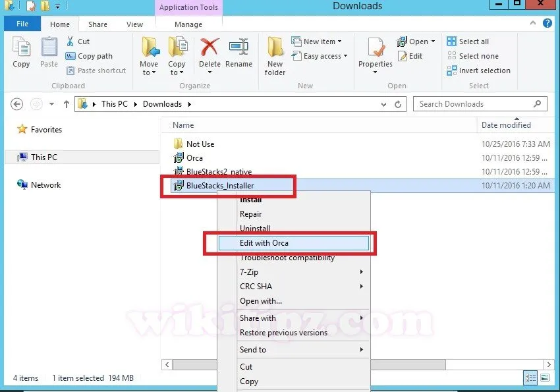The height and width of the screenshot is (392, 560).
Task: Expand breadcrumb arrow after Downloads
Action: 190,104
